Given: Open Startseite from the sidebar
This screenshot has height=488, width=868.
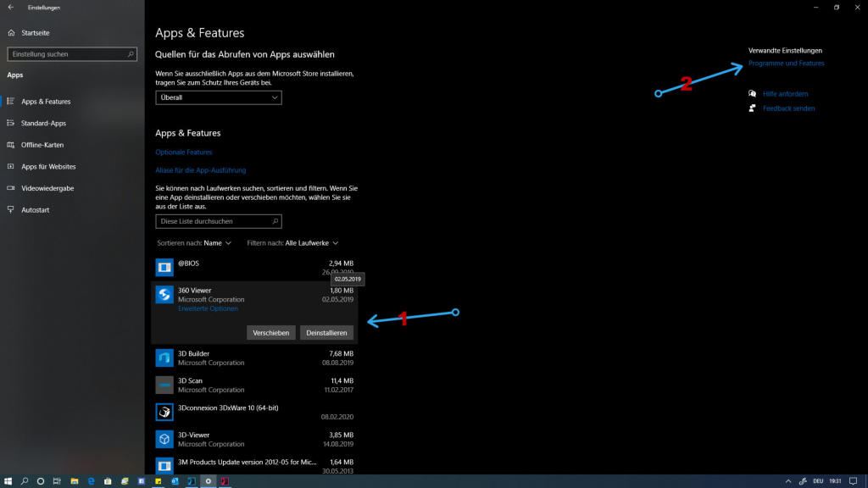Looking at the screenshot, I should click(x=36, y=33).
